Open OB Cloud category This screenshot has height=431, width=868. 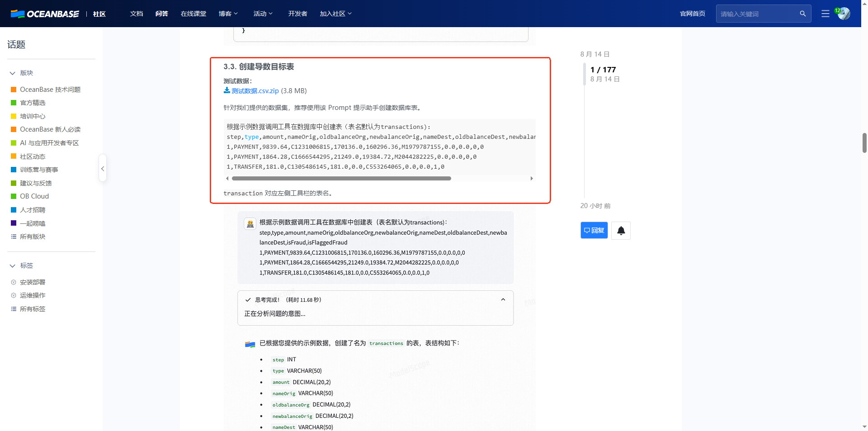point(34,196)
